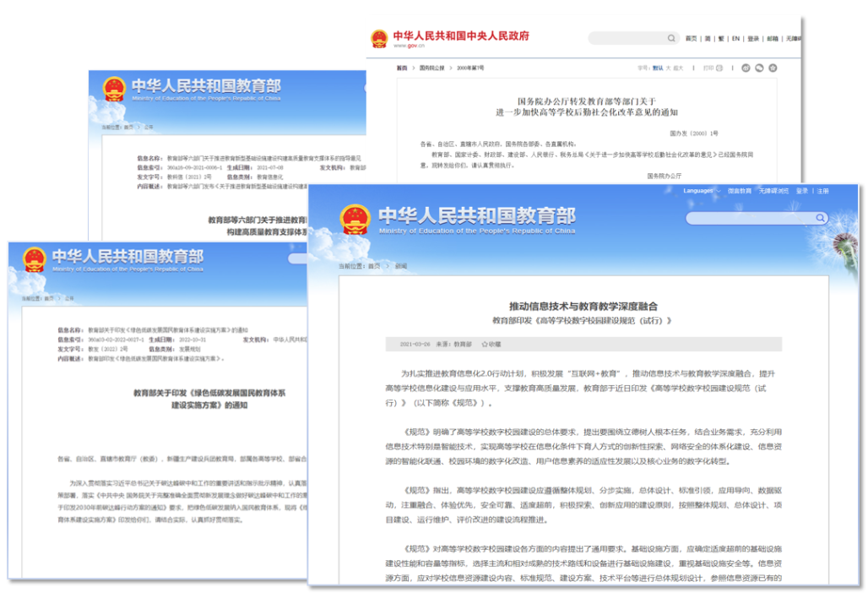
Task: Click the search input field on gov.cn
Action: (x=627, y=39)
